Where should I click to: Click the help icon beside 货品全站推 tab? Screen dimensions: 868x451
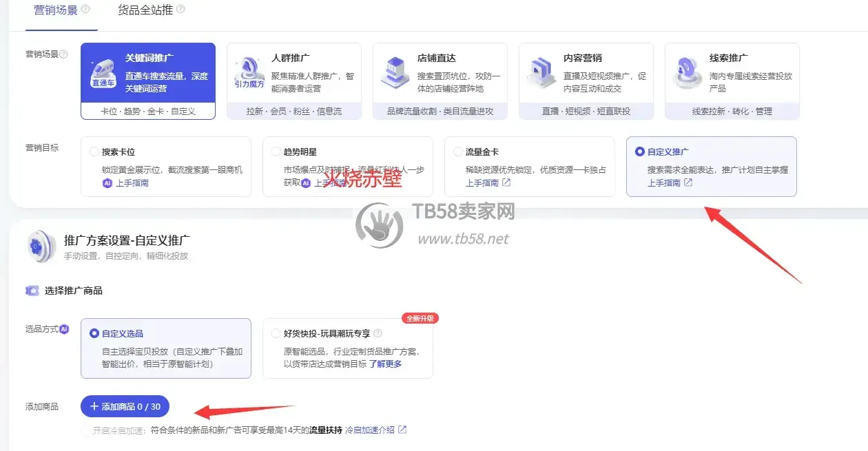tap(180, 10)
